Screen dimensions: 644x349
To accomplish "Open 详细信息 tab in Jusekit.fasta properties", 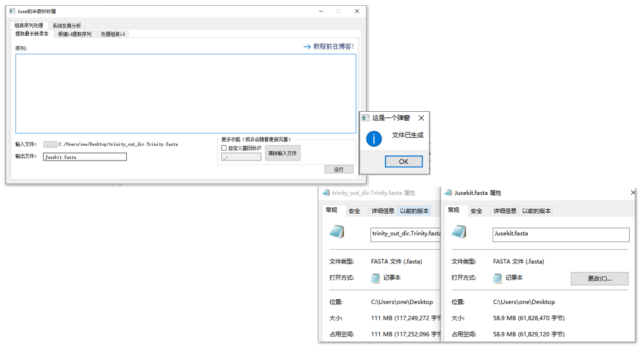I will [x=505, y=211].
